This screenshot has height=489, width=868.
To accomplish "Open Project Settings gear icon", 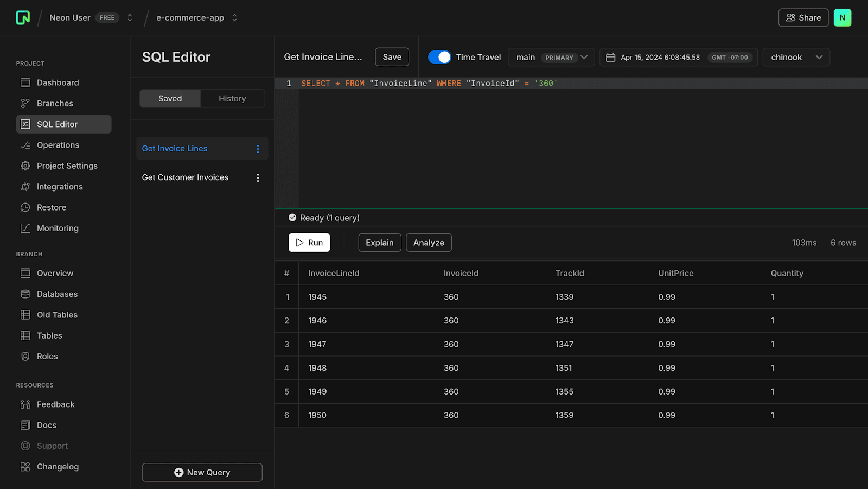I will 25,166.
